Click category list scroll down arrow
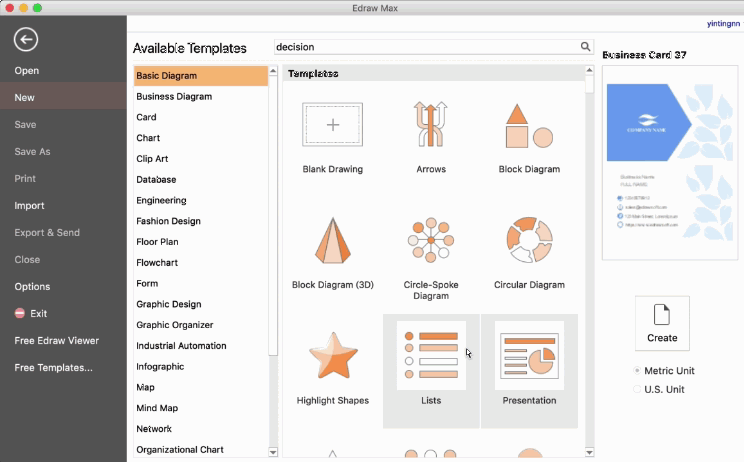The image size is (750, 462). click(x=273, y=452)
